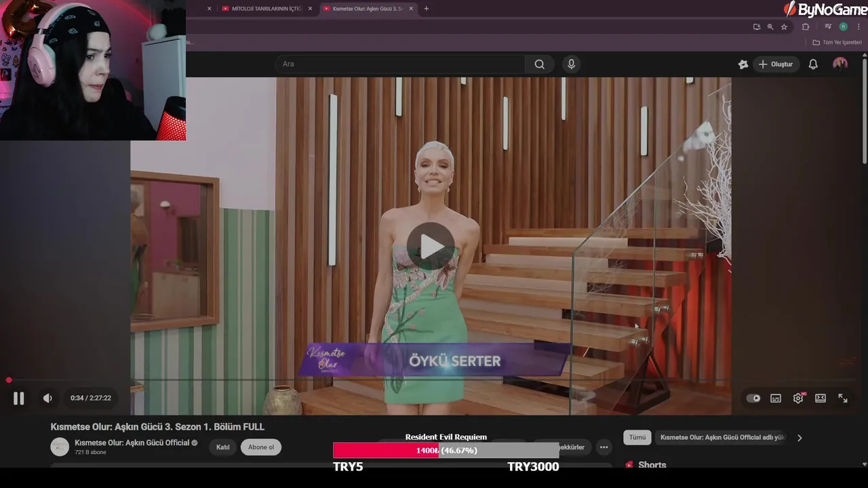868x488 pixels.
Task: Open the three-dot more actions under video
Action: pyautogui.click(x=604, y=447)
